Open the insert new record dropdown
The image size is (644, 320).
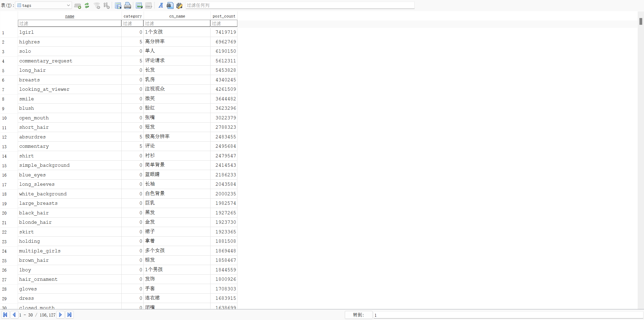click(139, 5)
